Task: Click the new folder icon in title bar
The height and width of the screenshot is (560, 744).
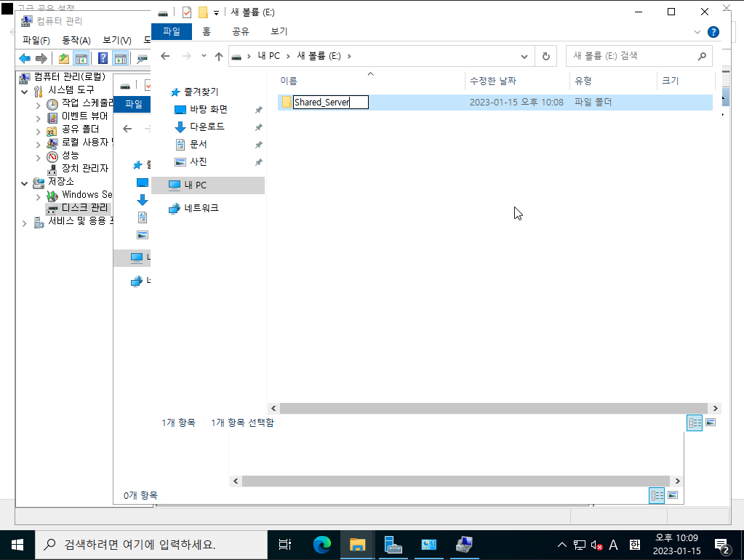Action: pos(203,12)
